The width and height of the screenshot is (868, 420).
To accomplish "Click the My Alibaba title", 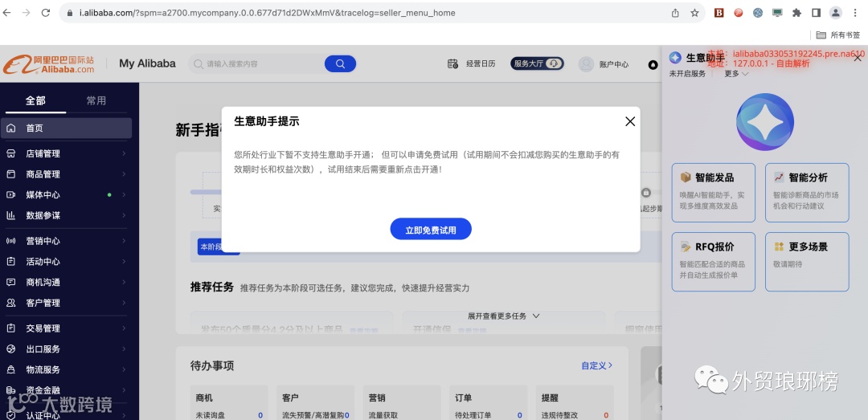I will [x=147, y=63].
